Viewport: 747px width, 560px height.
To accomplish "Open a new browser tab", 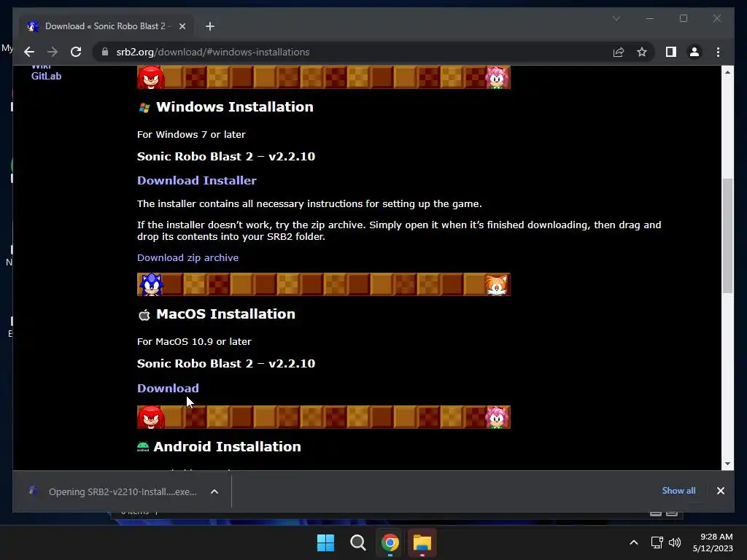I will pyautogui.click(x=210, y=26).
